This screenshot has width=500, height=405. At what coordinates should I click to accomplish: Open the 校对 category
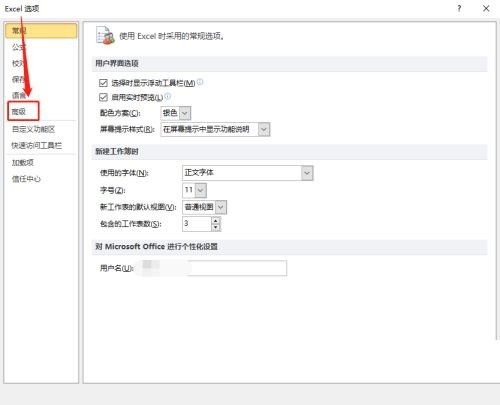coord(19,63)
